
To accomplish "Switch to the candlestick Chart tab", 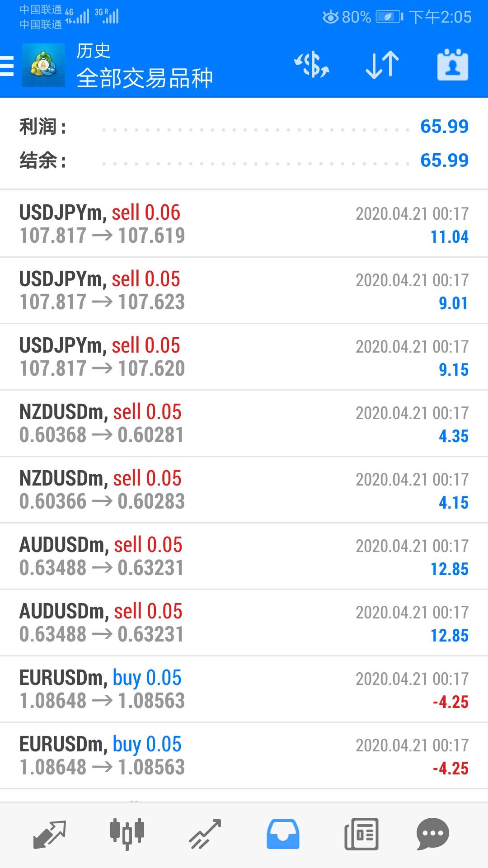I will (x=127, y=834).
